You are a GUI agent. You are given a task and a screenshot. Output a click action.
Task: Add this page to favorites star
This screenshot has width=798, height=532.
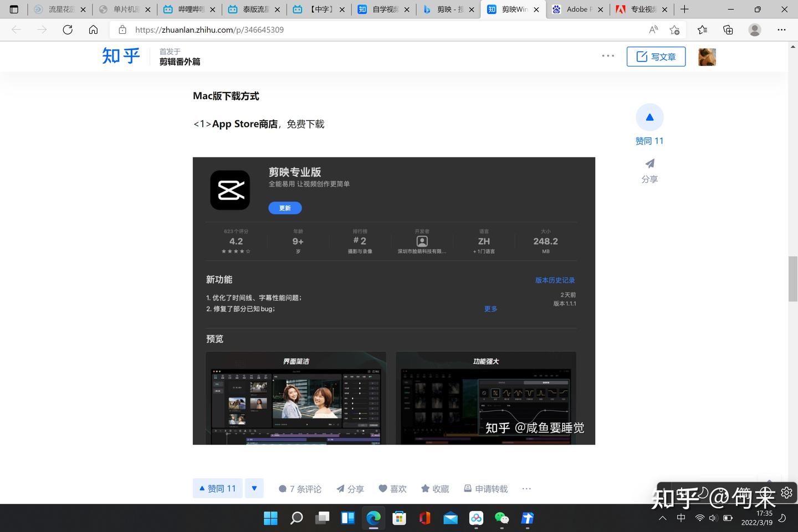[674, 30]
